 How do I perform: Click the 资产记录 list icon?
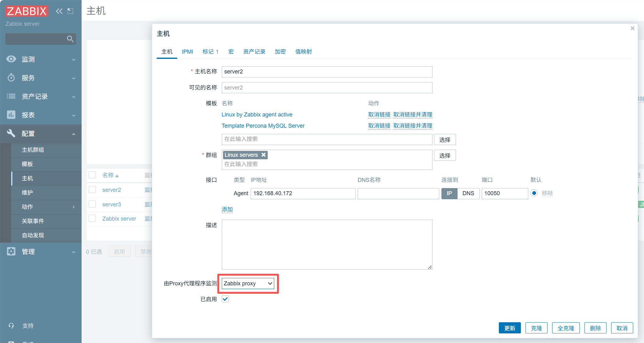click(x=11, y=96)
